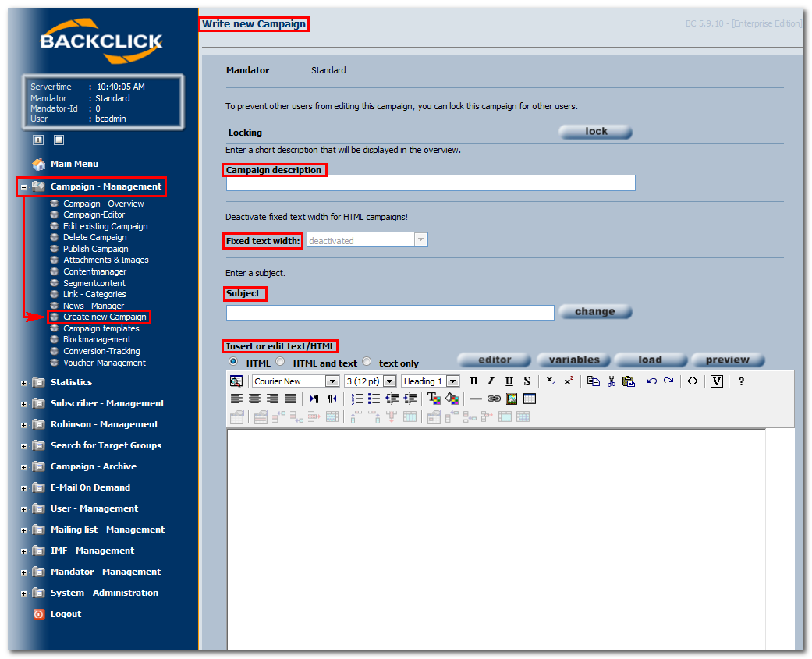The height and width of the screenshot is (659, 812).
Task: Expand the Subscriber - Management node
Action: (24, 404)
